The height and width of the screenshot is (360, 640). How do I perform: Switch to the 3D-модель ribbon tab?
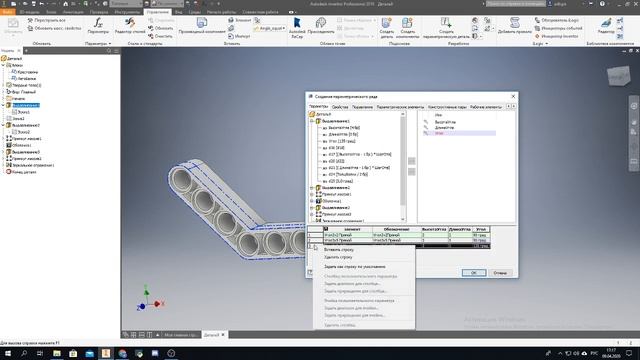coord(30,12)
